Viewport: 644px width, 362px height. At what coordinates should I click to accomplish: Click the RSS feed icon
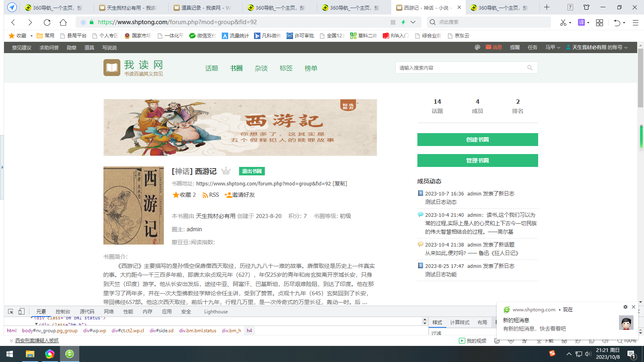pyautogui.click(x=205, y=195)
